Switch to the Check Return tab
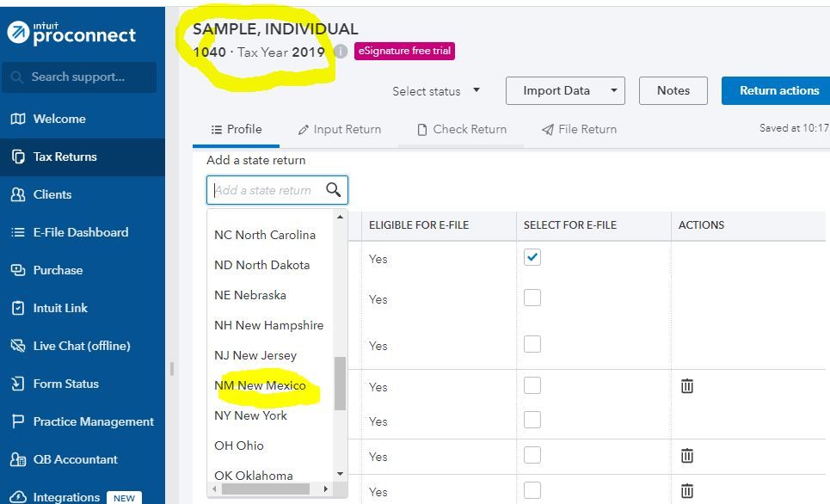Viewport: 830px width, 504px height. tap(461, 129)
